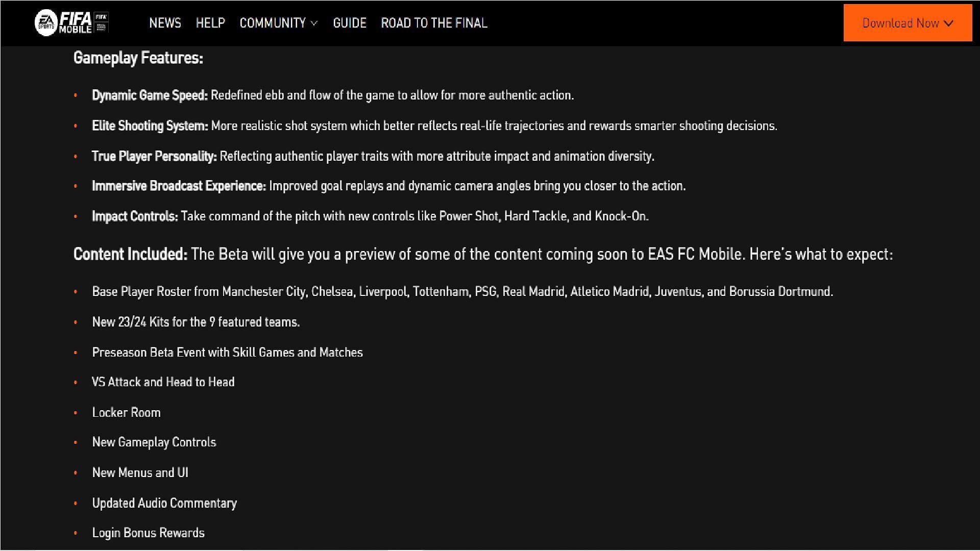This screenshot has height=551, width=980.
Task: Click the Immersive Broadcast Experience bullet icon
Action: tap(76, 186)
